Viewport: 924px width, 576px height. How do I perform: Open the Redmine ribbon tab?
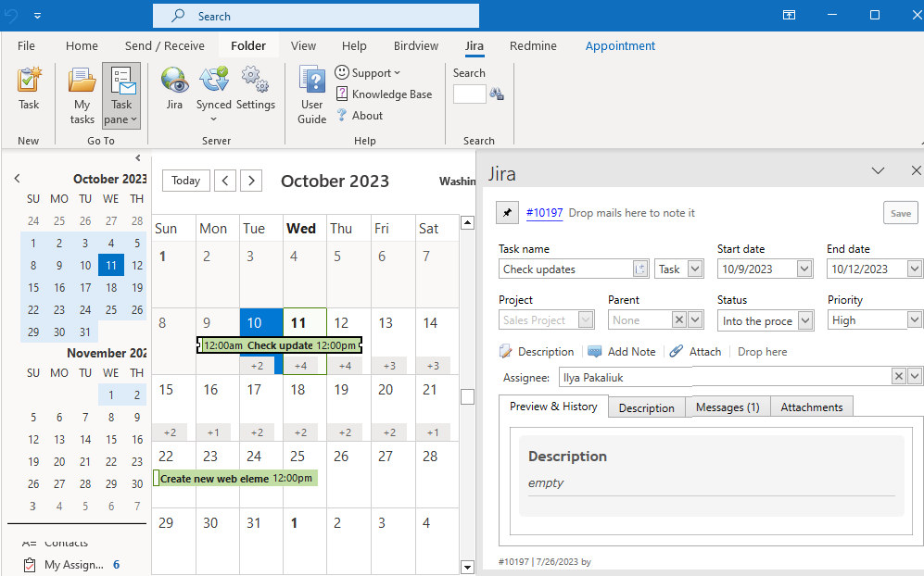pyautogui.click(x=533, y=45)
